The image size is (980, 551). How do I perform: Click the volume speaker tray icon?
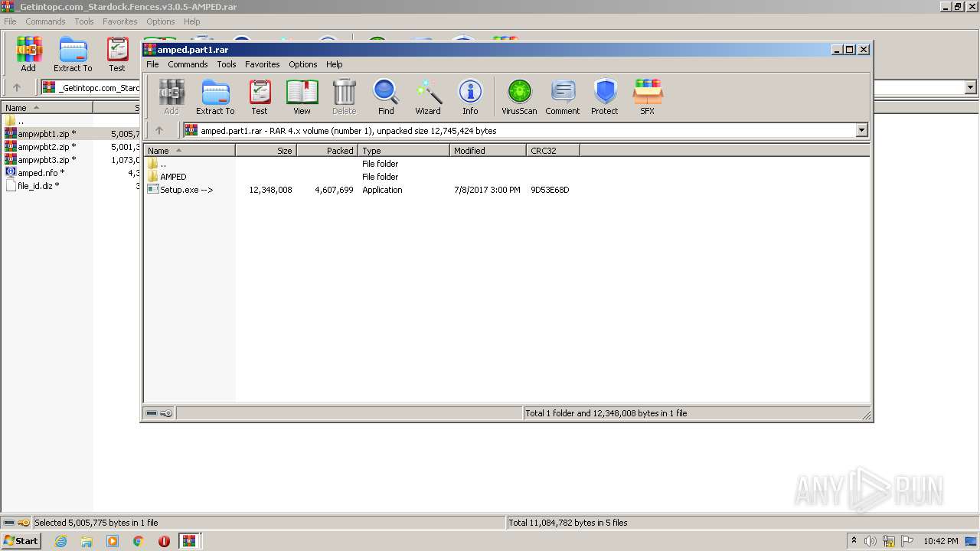coord(871,541)
